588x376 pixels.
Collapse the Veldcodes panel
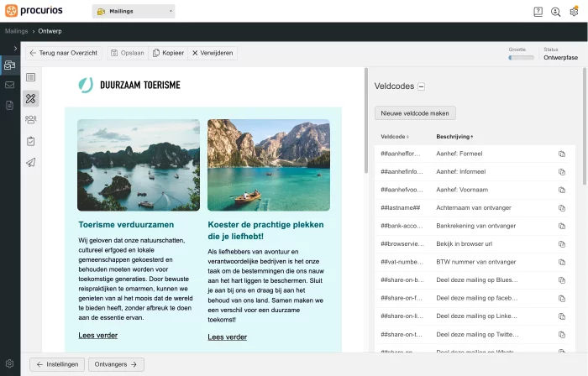click(421, 86)
